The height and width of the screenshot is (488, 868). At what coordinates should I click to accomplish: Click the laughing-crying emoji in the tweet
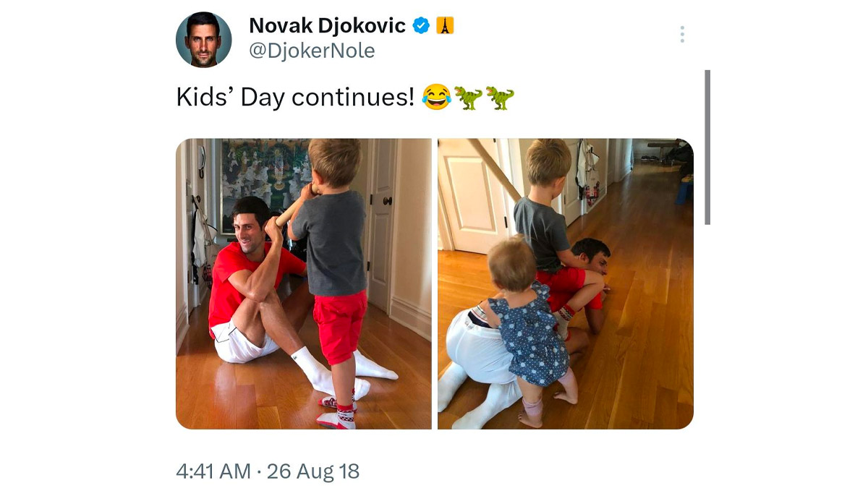436,97
